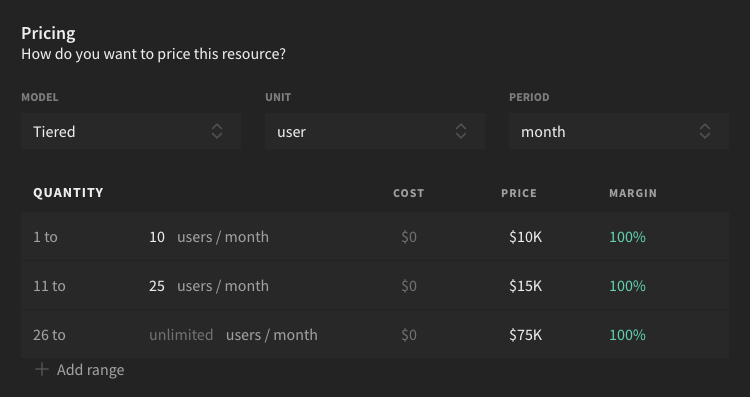The height and width of the screenshot is (397, 750).
Task: Click the '11 to' range start label
Action: [x=49, y=286]
